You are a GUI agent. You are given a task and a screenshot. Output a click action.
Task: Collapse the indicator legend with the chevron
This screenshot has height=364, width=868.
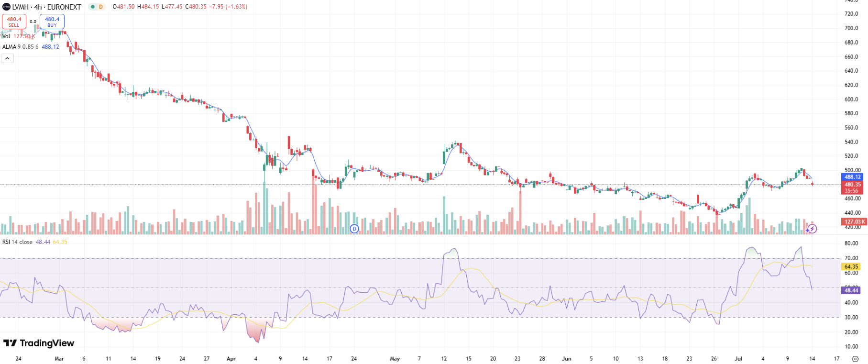(7, 58)
